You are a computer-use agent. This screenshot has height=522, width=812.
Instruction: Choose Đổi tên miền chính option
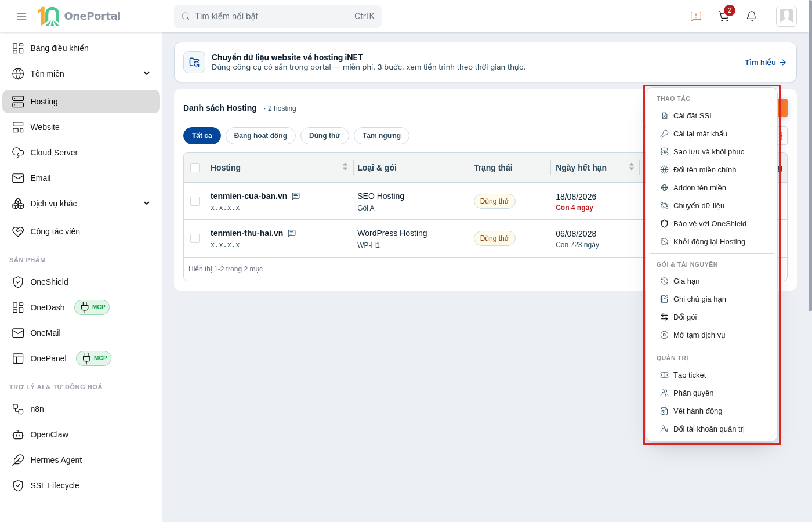(712, 170)
